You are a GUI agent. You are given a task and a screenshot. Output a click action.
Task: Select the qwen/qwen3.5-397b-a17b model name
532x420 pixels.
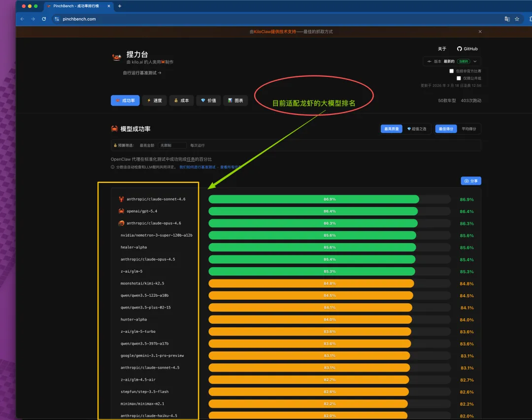[x=144, y=344]
